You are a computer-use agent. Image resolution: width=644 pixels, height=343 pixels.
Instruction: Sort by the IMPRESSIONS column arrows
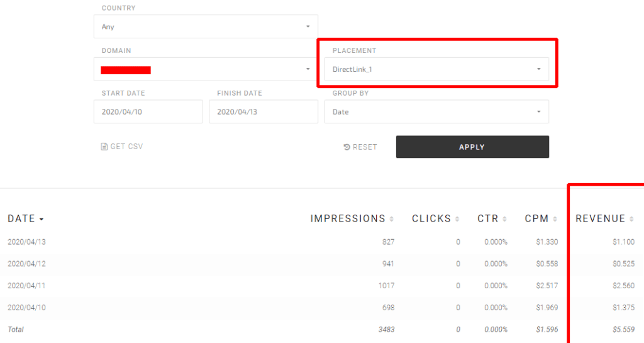click(x=391, y=219)
